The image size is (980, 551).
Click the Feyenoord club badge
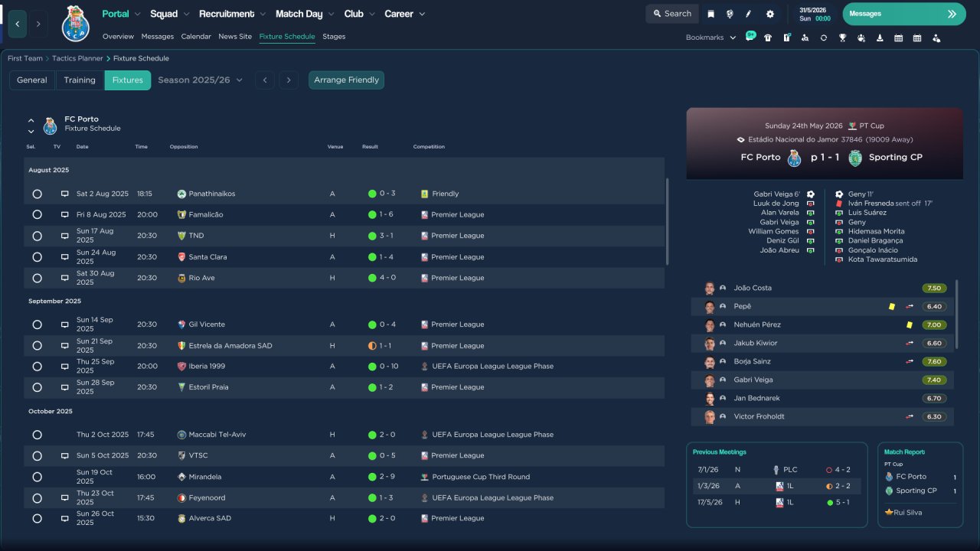(x=181, y=497)
